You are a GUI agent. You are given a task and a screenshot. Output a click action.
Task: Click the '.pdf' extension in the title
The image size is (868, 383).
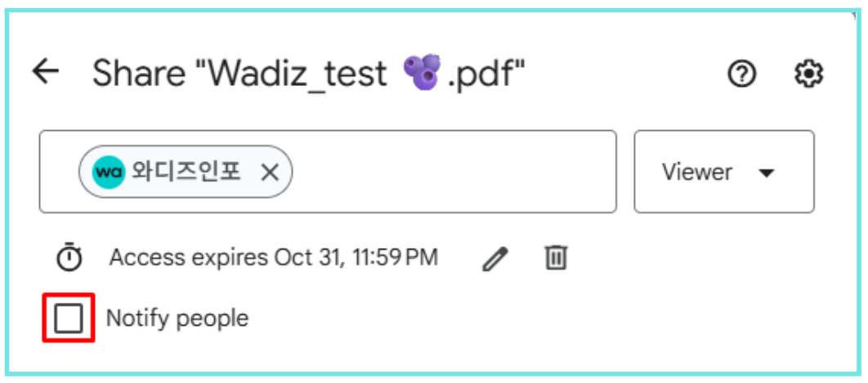(x=485, y=74)
